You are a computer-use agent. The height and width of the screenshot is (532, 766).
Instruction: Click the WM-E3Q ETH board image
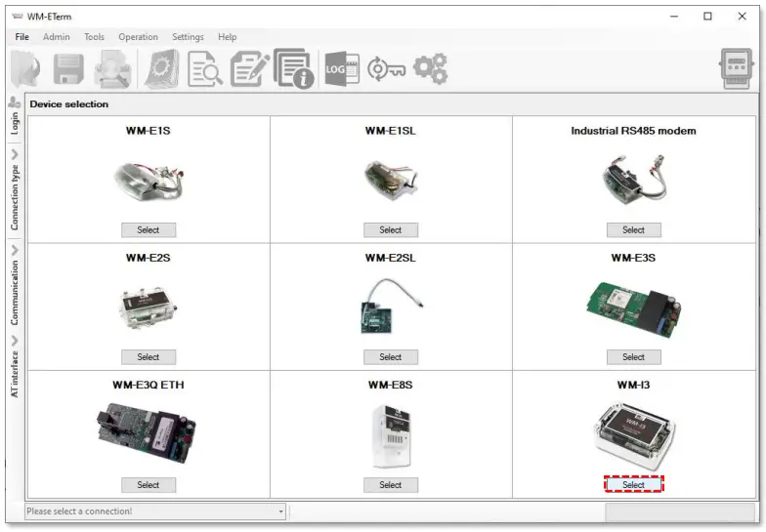147,433
